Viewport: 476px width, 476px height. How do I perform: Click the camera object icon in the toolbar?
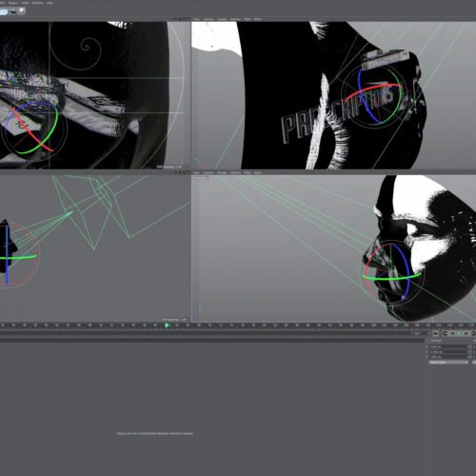[x=12, y=11]
